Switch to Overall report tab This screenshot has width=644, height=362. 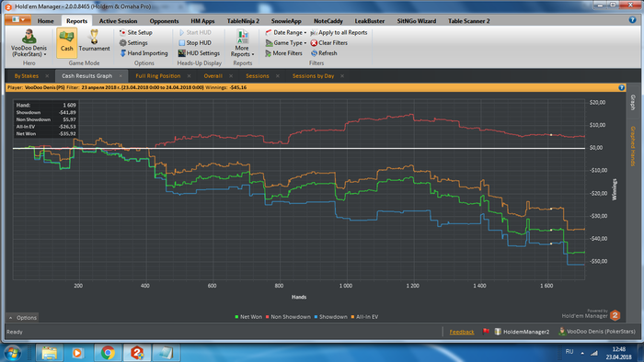tap(213, 76)
